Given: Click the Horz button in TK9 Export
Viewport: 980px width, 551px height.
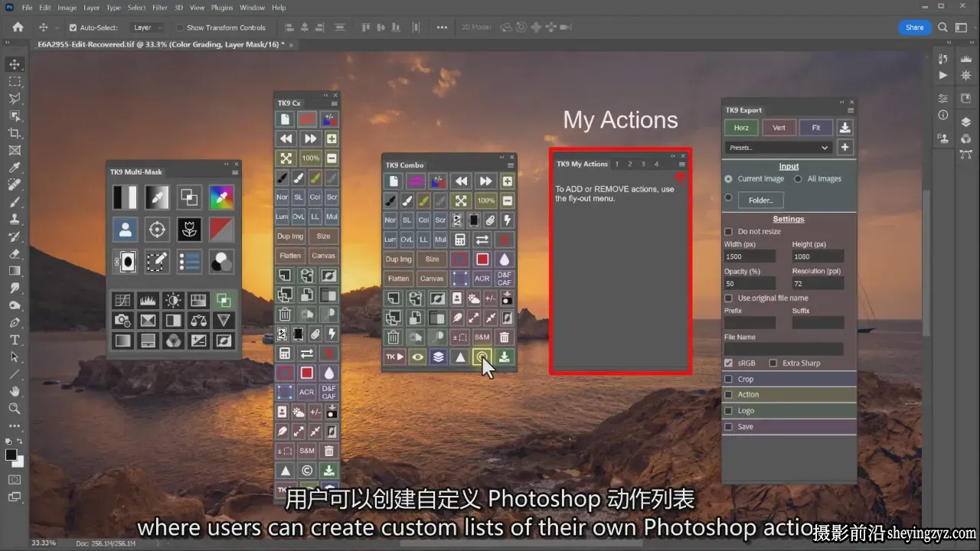Looking at the screenshot, I should click(x=741, y=128).
